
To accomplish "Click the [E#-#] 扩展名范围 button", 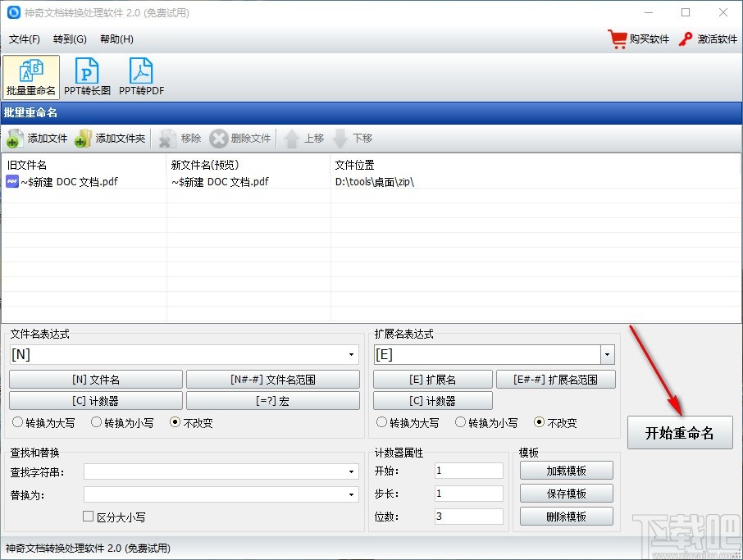I will [x=556, y=380].
